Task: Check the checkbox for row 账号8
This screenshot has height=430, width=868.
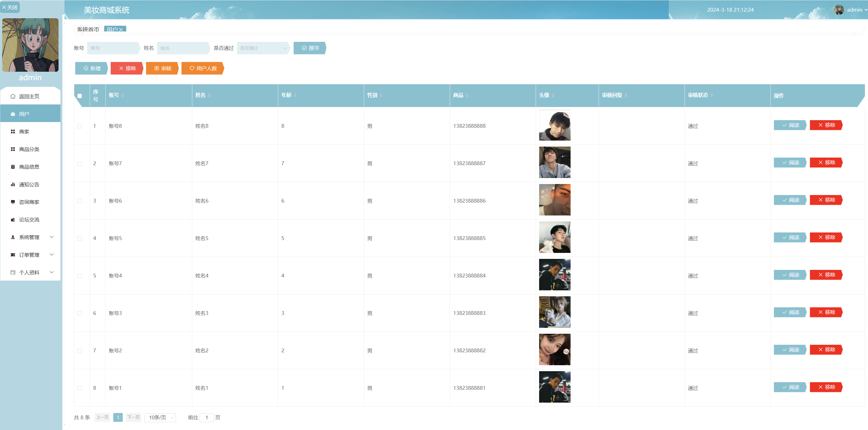Action: coord(80,126)
